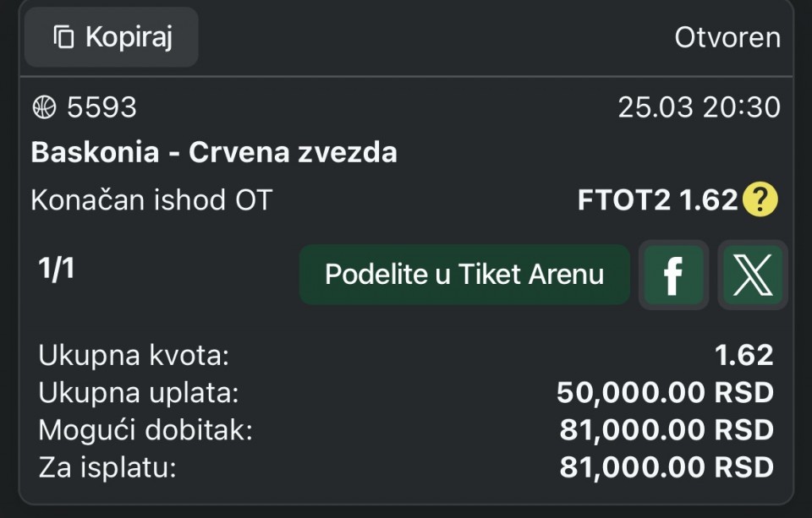This screenshot has width=812, height=518.
Task: Open the Baskonia - Crvena zvezda match
Action: click(214, 153)
